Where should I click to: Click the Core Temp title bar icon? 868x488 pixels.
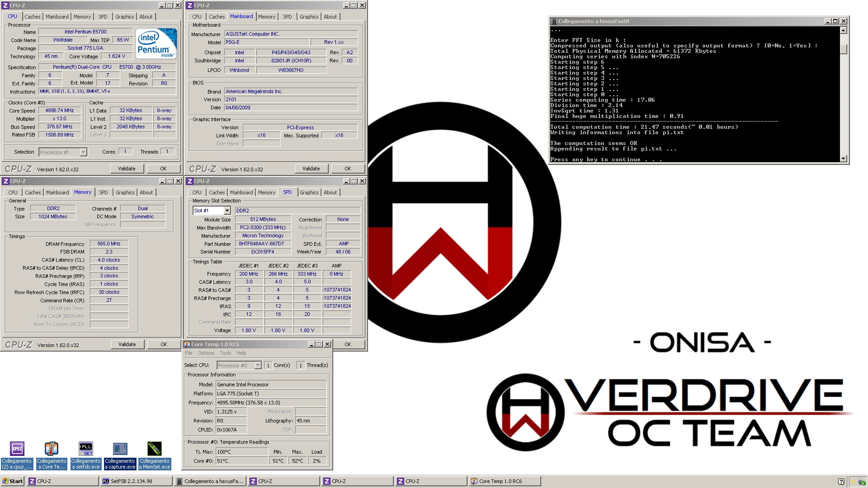(x=187, y=344)
